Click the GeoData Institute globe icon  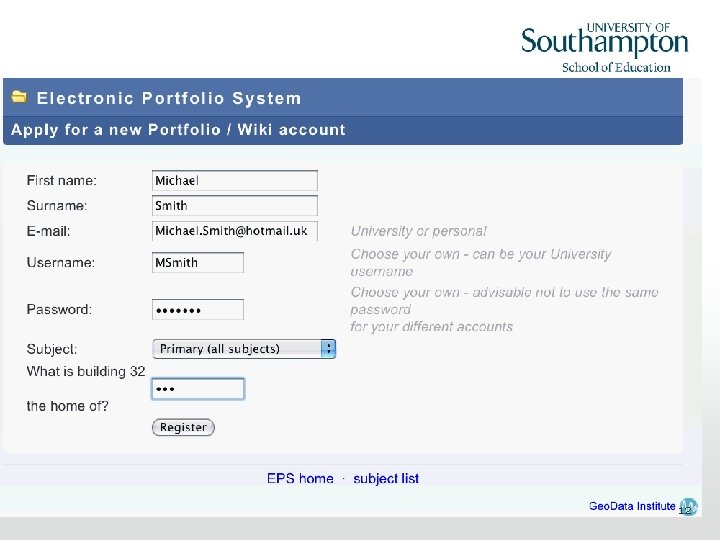(688, 507)
